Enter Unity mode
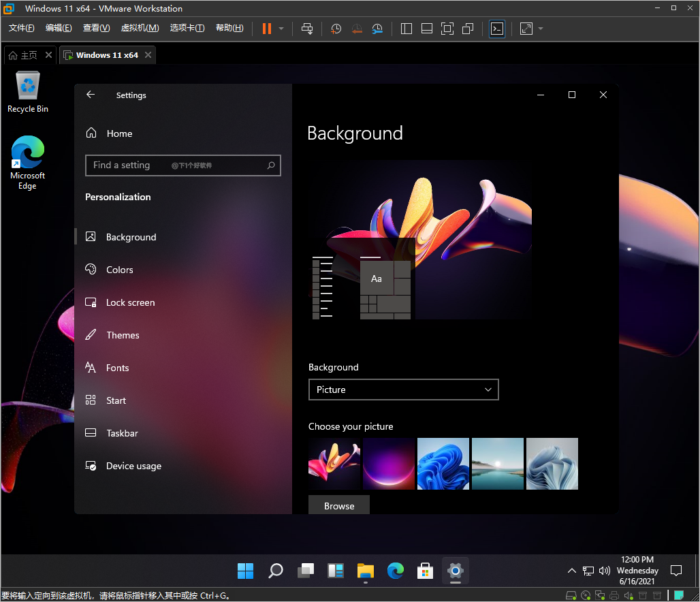This screenshot has width=700, height=602. [468, 29]
